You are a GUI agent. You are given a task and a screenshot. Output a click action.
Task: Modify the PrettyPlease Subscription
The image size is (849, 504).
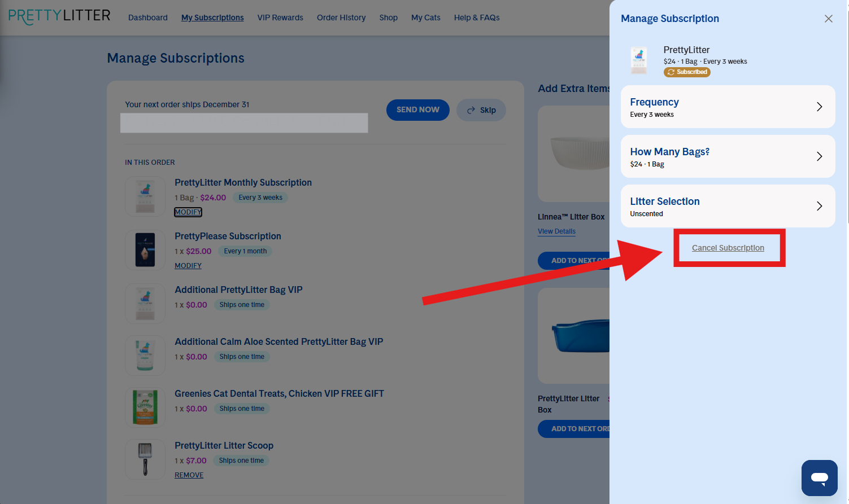(188, 266)
